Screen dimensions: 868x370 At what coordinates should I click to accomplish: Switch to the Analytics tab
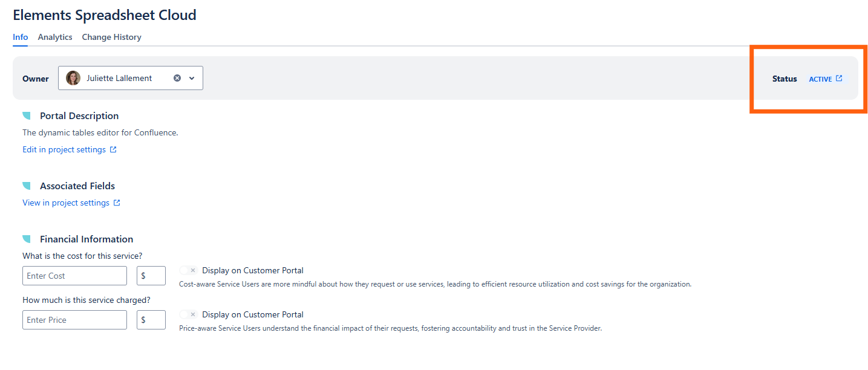pyautogui.click(x=55, y=37)
